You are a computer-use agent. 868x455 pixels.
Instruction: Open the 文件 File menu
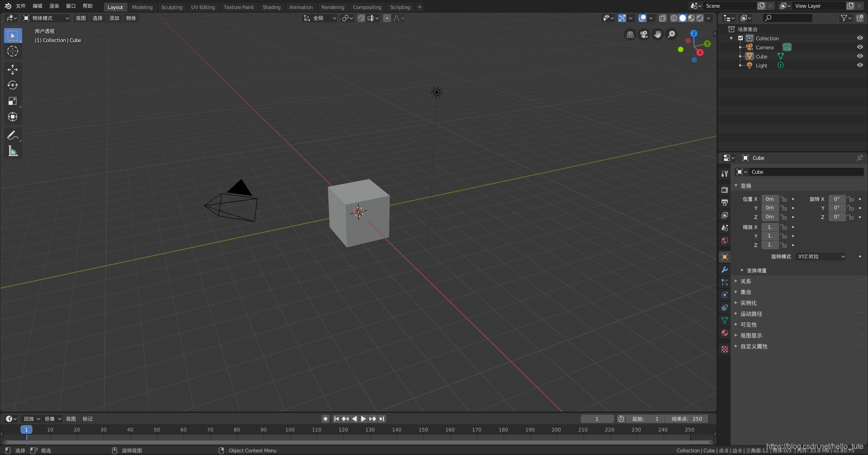click(21, 6)
